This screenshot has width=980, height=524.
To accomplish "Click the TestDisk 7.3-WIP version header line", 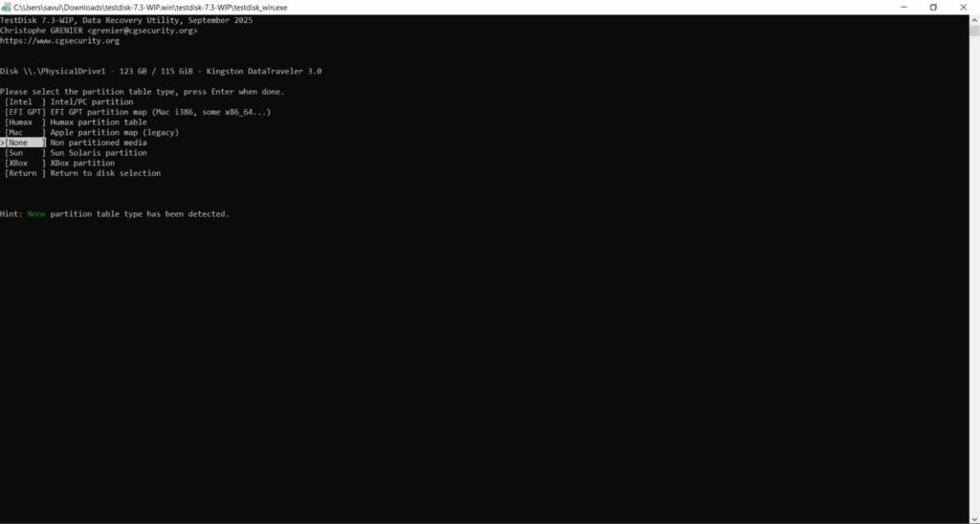I will tap(126, 21).
